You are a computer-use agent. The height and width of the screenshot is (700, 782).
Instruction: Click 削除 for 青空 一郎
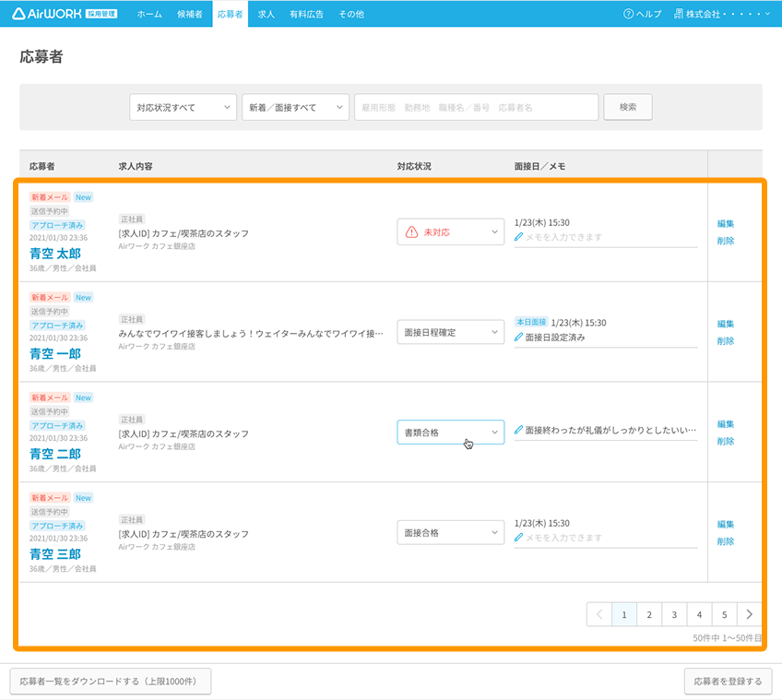tap(726, 341)
